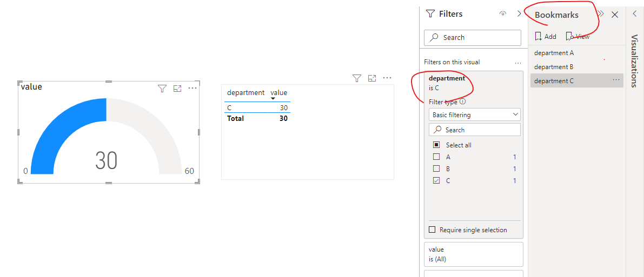The height and width of the screenshot is (277, 644).
Task: Close the Bookmarks pane
Action: (615, 15)
